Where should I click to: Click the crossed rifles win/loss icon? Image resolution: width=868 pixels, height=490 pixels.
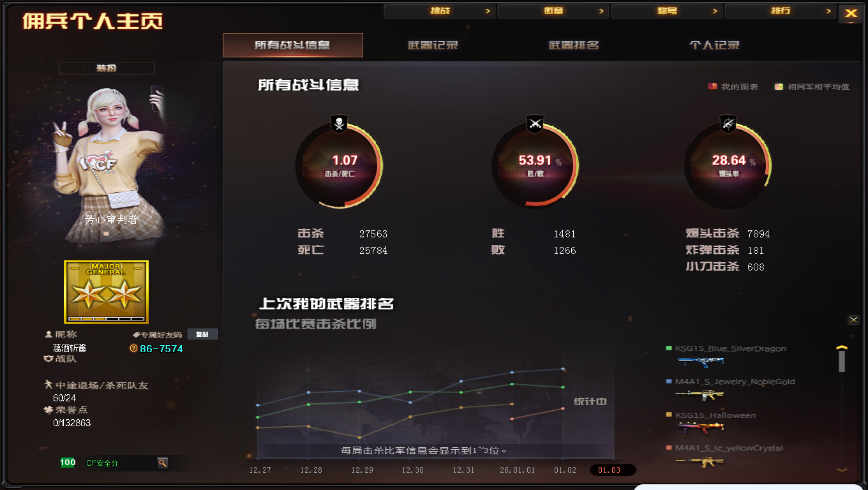(x=535, y=124)
